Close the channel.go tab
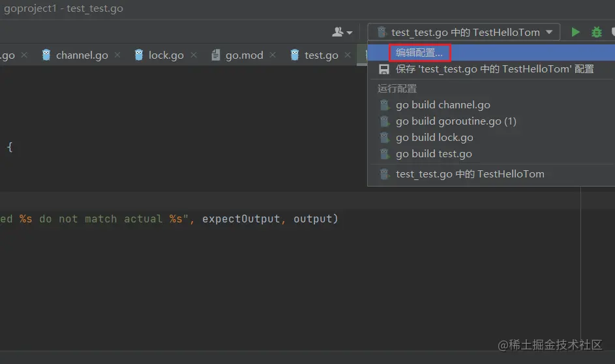615x364 pixels. pyautogui.click(x=117, y=55)
